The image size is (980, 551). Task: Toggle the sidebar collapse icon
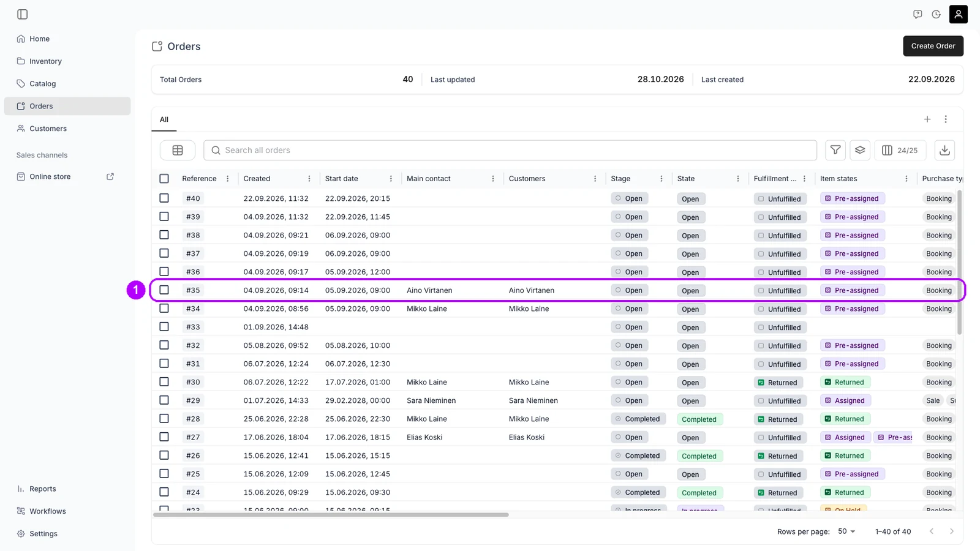pos(23,14)
